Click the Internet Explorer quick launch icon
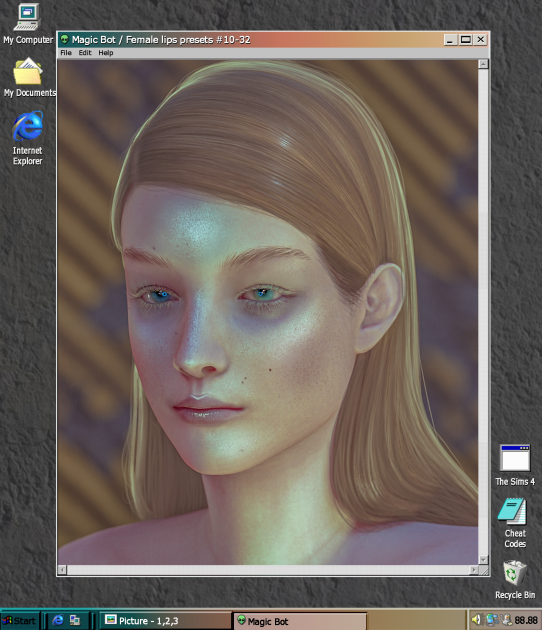Image resolution: width=542 pixels, height=630 pixels. tap(58, 620)
